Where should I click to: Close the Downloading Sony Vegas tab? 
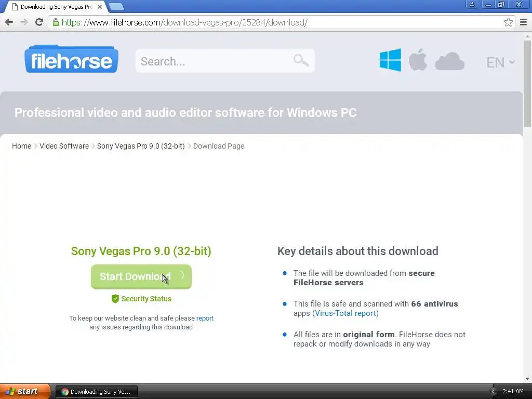(x=99, y=6)
